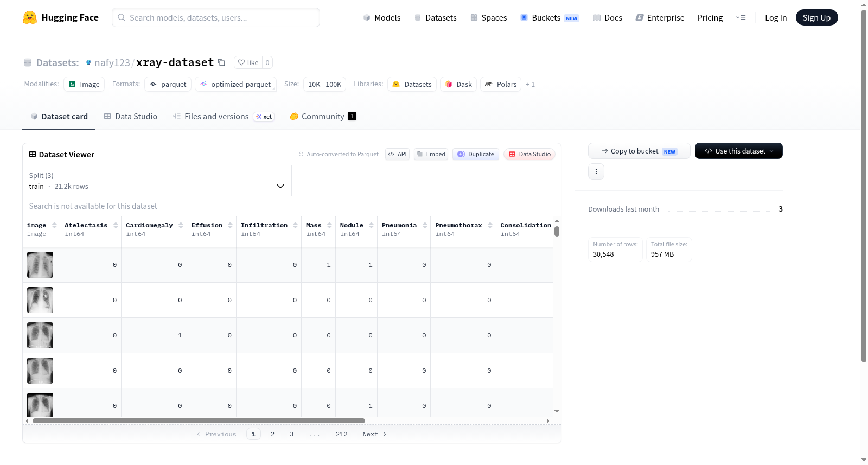
Task: Expand the Split train dropdown
Action: tap(157, 181)
